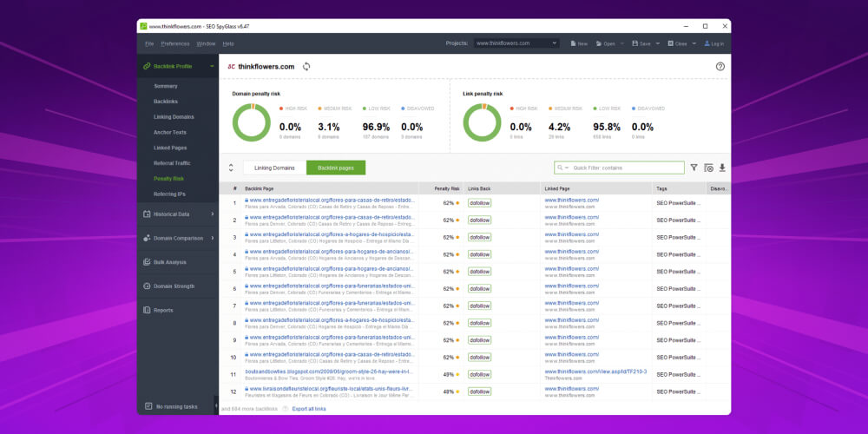The height and width of the screenshot is (434, 868).
Task: Select Penalty Risk in the sidebar
Action: 169,179
